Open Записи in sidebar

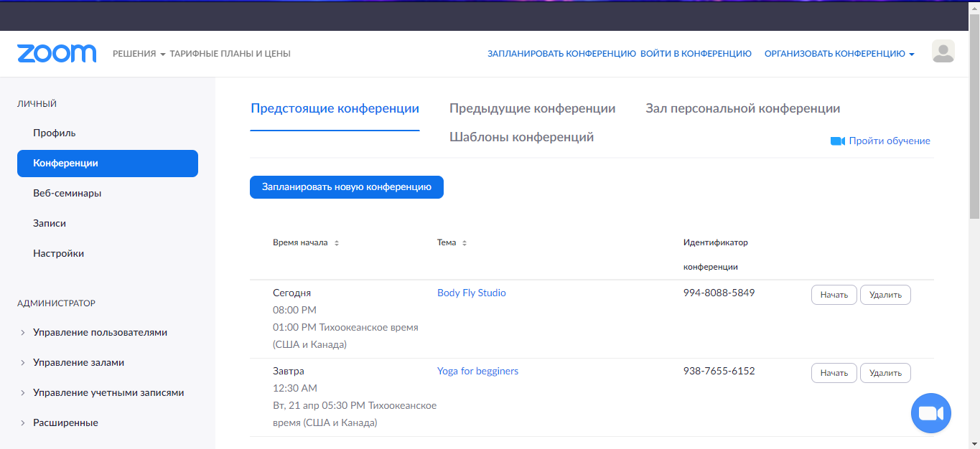(x=50, y=224)
